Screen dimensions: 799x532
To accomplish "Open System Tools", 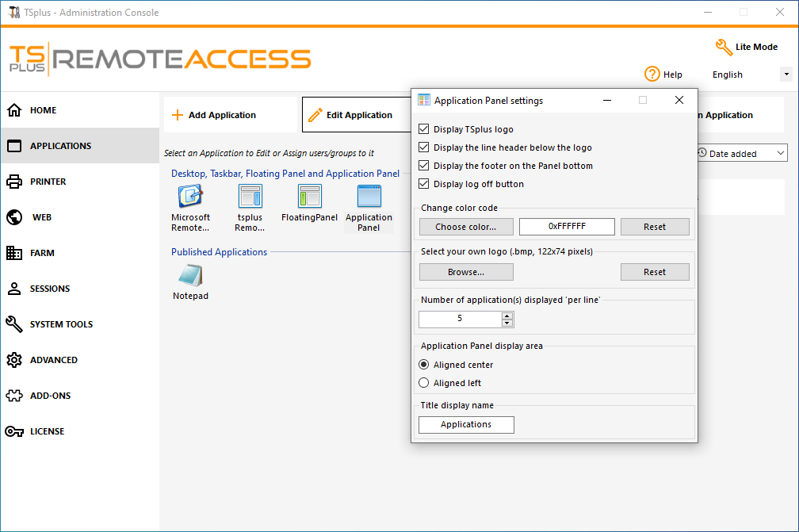I will click(56, 324).
